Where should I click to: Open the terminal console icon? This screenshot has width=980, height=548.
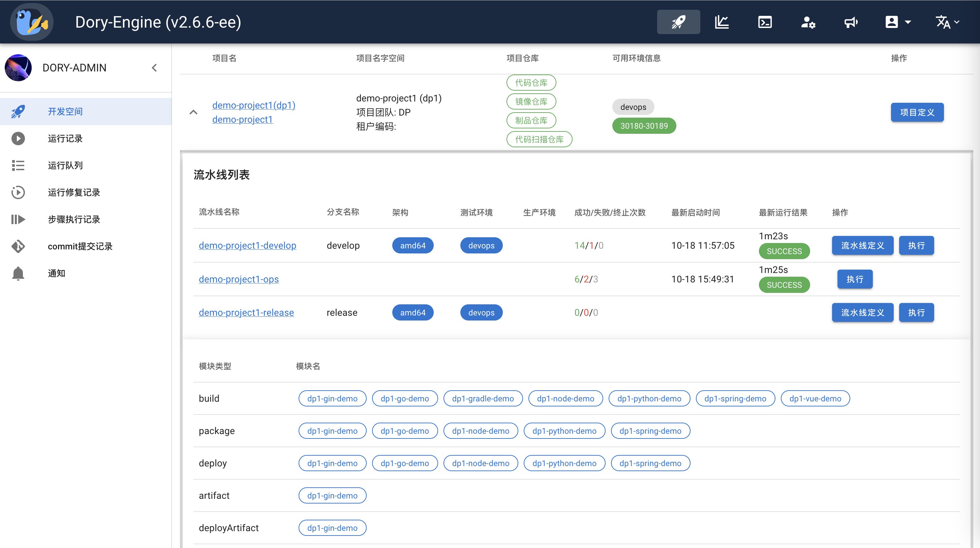point(765,22)
